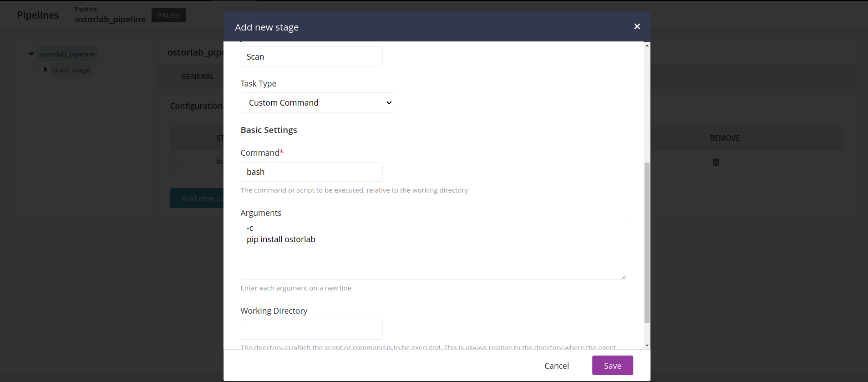868x382 pixels.
Task: Collapse the ostorlab_pipeline tree node
Action: tap(31, 54)
